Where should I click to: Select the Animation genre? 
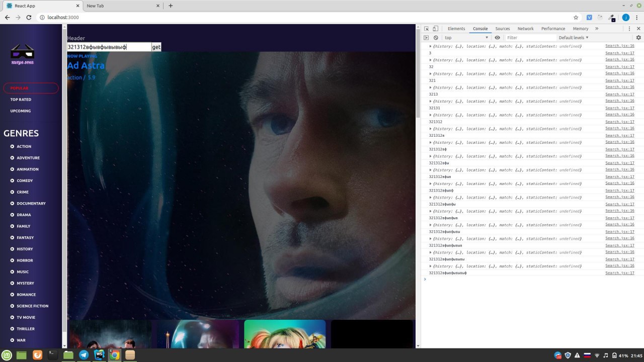[28, 169]
